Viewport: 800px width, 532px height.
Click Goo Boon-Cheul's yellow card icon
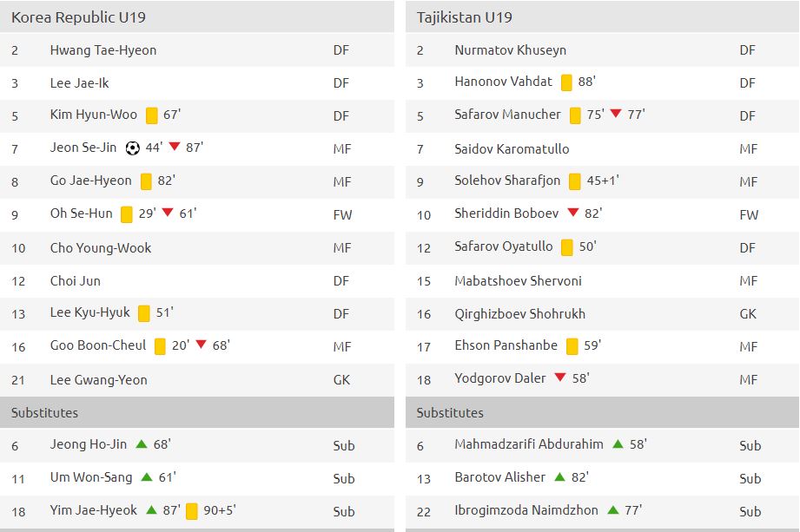point(160,346)
